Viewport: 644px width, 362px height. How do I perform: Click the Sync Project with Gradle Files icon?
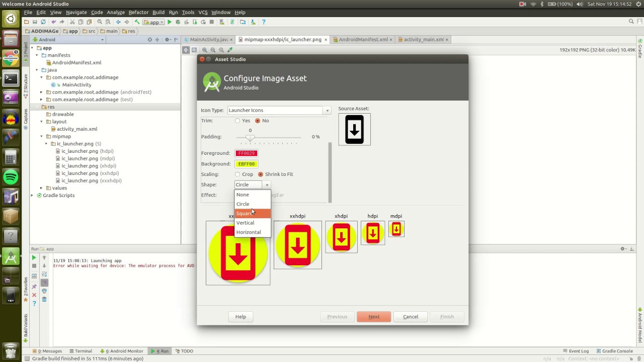coord(232,22)
